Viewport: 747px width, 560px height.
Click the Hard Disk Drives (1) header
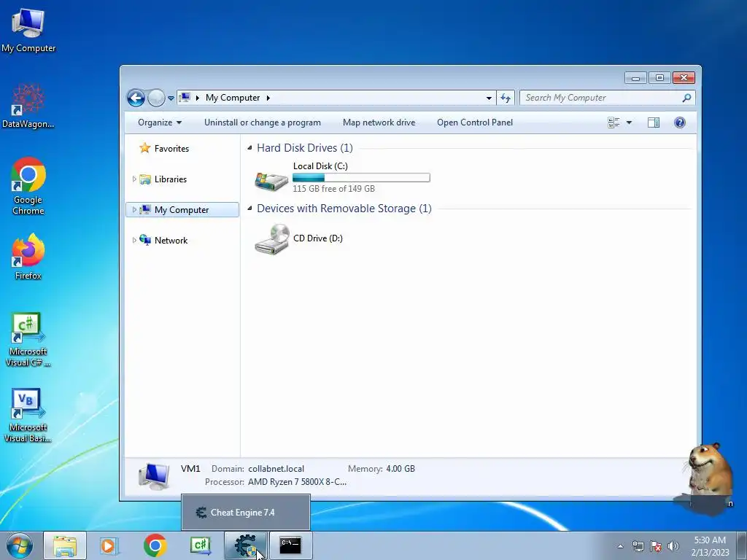[305, 148]
